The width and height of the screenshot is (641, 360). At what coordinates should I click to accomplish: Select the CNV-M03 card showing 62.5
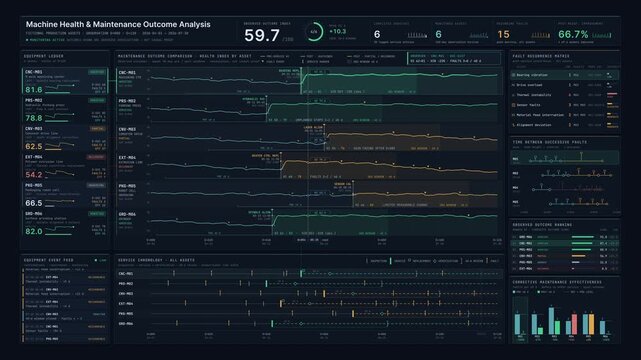point(65,138)
